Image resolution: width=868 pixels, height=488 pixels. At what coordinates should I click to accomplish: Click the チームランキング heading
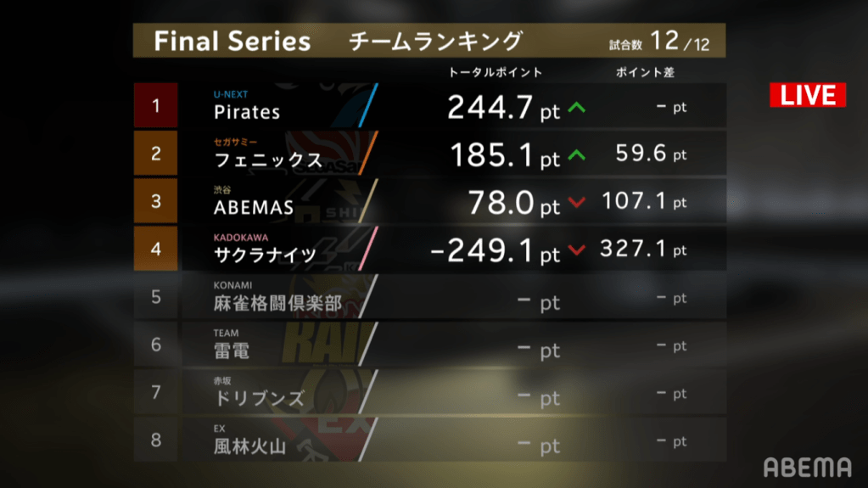pyautogui.click(x=435, y=41)
